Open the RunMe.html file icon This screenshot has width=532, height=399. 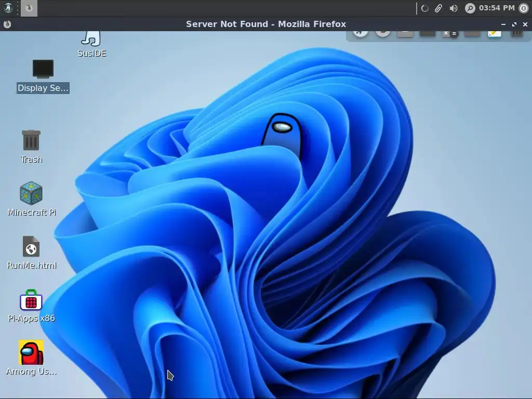pyautogui.click(x=32, y=253)
